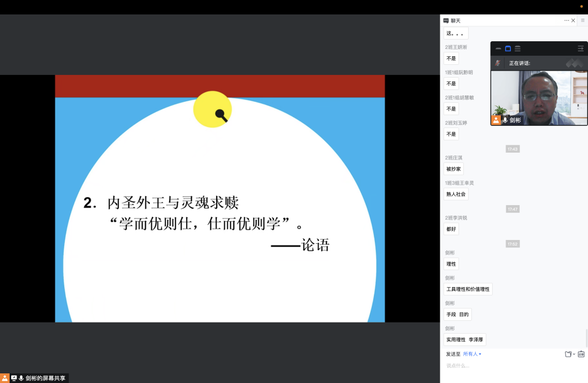
Task: Expand the arrow next to file icon
Action: tap(574, 355)
